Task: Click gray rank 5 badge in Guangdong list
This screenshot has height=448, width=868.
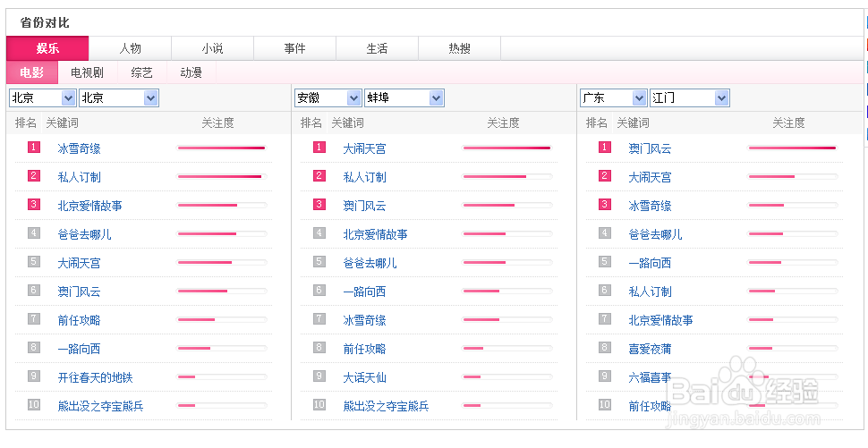Action: pyautogui.click(x=605, y=262)
